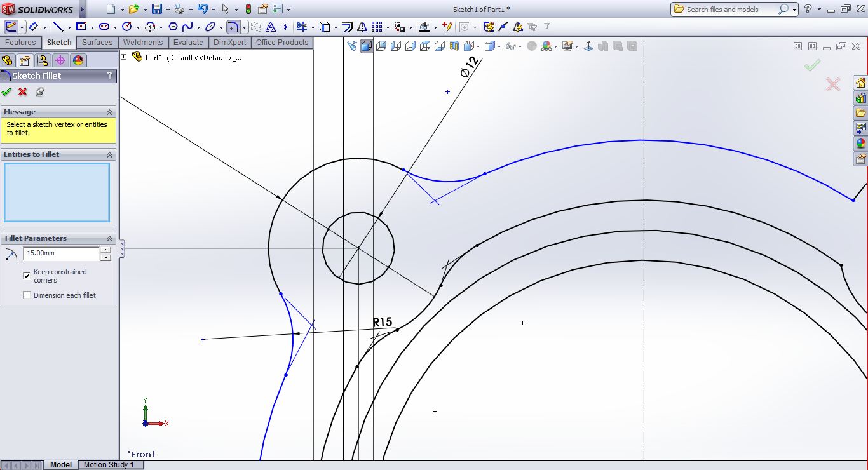Viewport: 868px width, 470px height.
Task: Click the 15.00mm fillet radius input field
Action: point(60,253)
